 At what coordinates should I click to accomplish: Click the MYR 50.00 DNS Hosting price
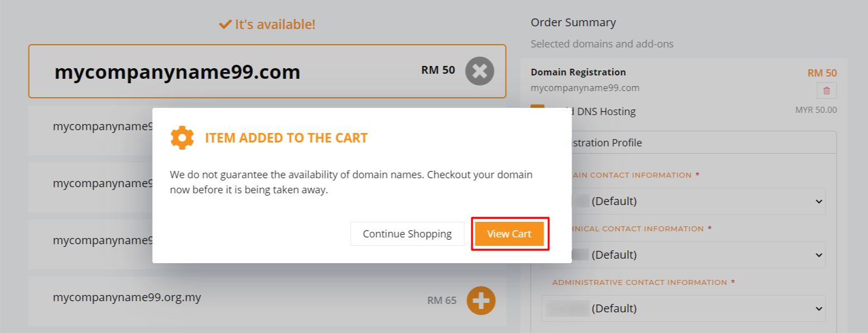click(x=816, y=110)
